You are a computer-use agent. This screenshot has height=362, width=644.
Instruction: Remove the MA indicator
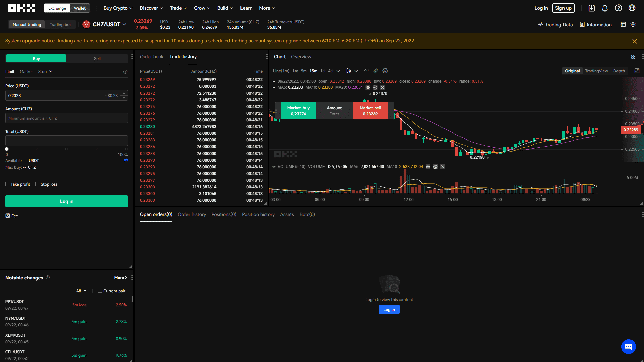[382, 87]
